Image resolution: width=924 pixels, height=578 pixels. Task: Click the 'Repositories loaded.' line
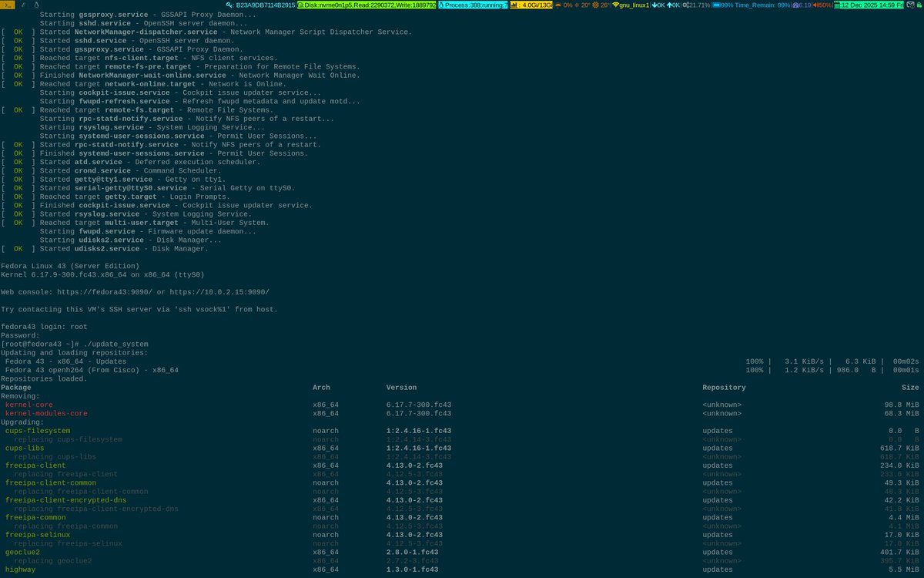[x=45, y=378]
